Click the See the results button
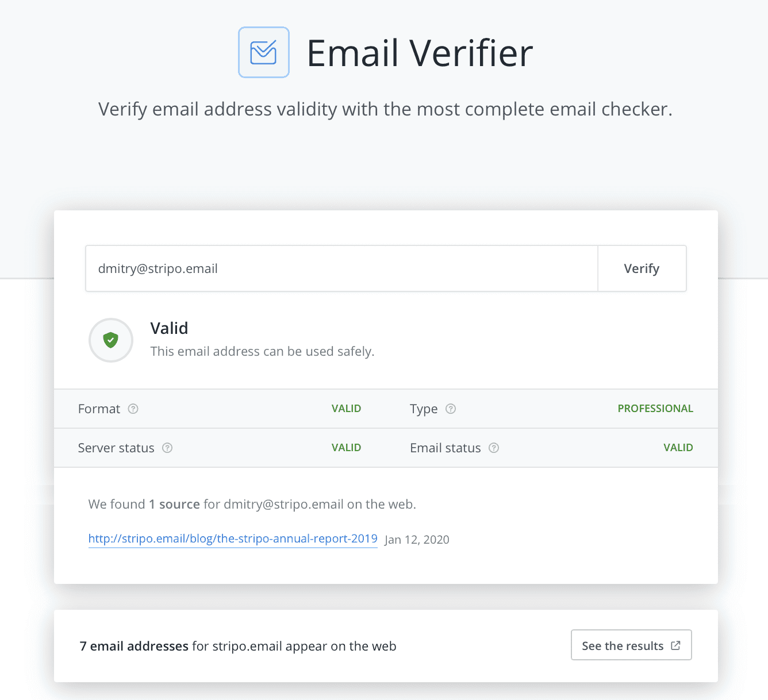 tap(631, 645)
